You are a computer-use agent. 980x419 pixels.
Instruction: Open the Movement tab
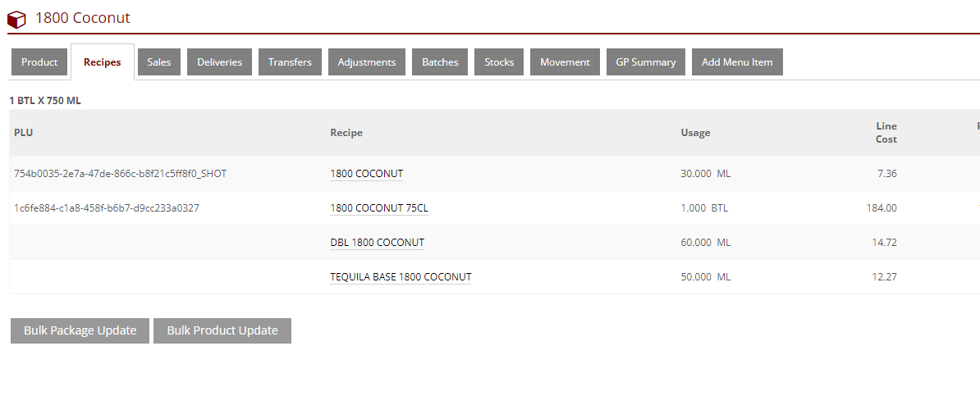pyautogui.click(x=565, y=62)
